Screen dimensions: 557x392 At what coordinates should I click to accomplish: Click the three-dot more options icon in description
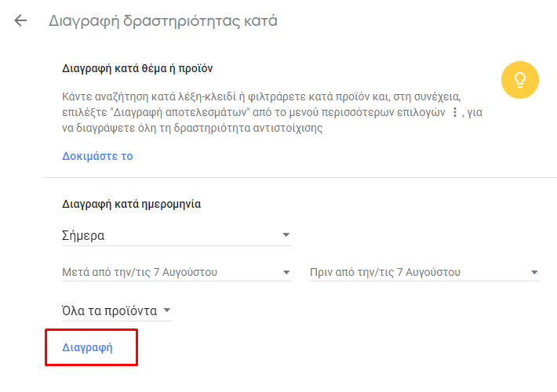pos(455,113)
